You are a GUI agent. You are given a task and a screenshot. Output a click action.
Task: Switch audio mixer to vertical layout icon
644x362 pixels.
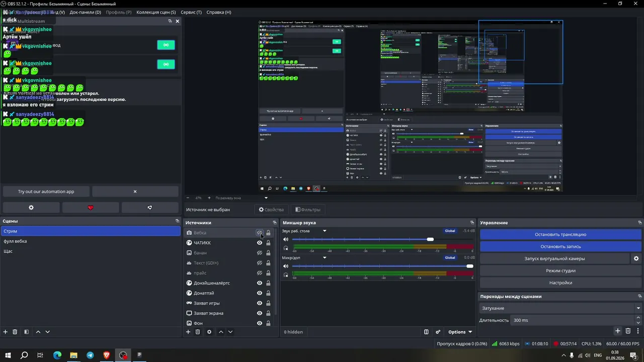pos(426,332)
